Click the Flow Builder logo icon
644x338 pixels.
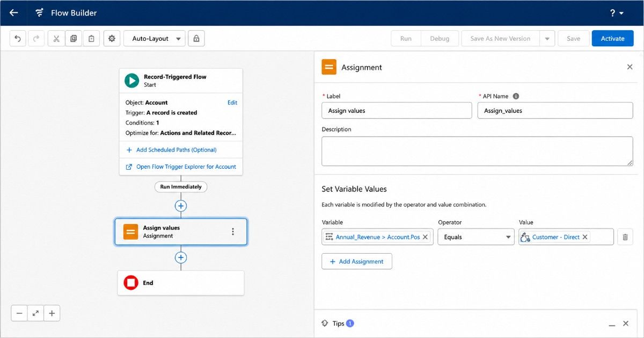[x=40, y=13]
